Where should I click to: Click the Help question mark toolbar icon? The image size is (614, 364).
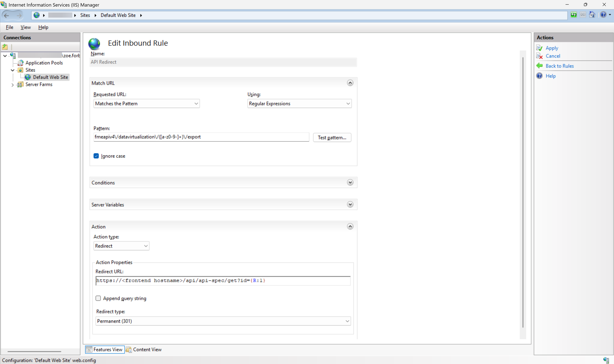click(603, 15)
